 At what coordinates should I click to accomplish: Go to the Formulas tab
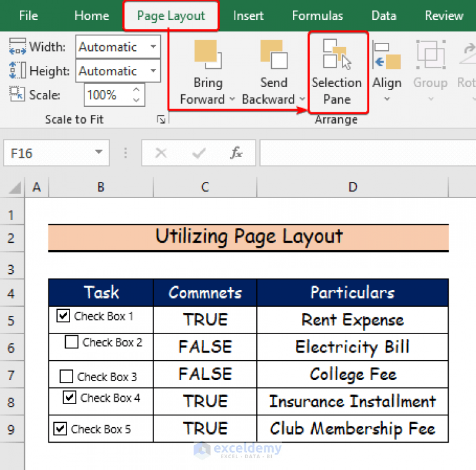click(317, 16)
